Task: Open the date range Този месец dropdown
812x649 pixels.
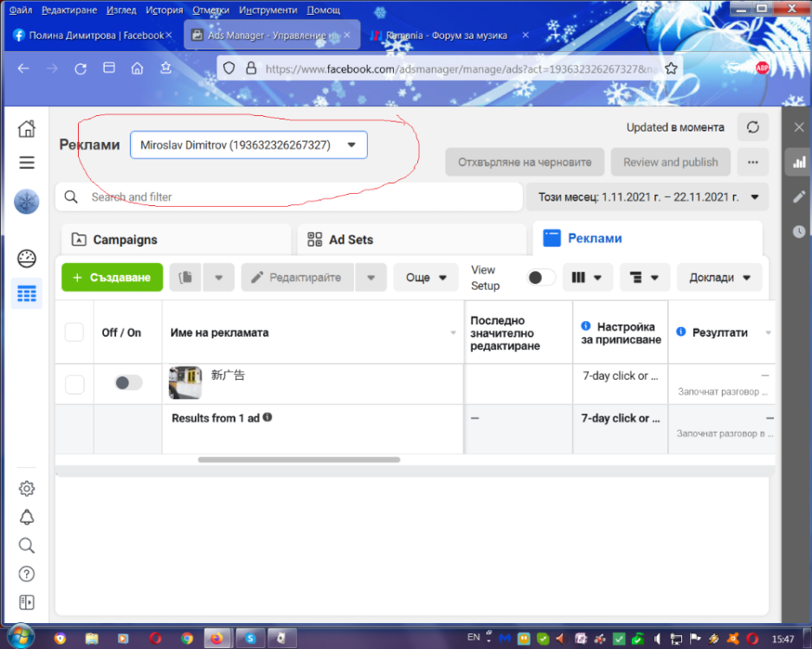Action: coord(648,196)
